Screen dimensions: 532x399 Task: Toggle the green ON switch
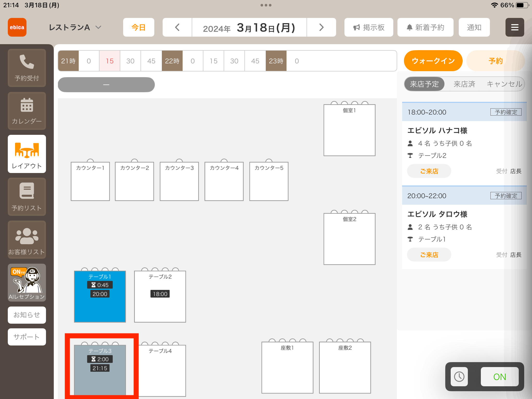coord(500,377)
